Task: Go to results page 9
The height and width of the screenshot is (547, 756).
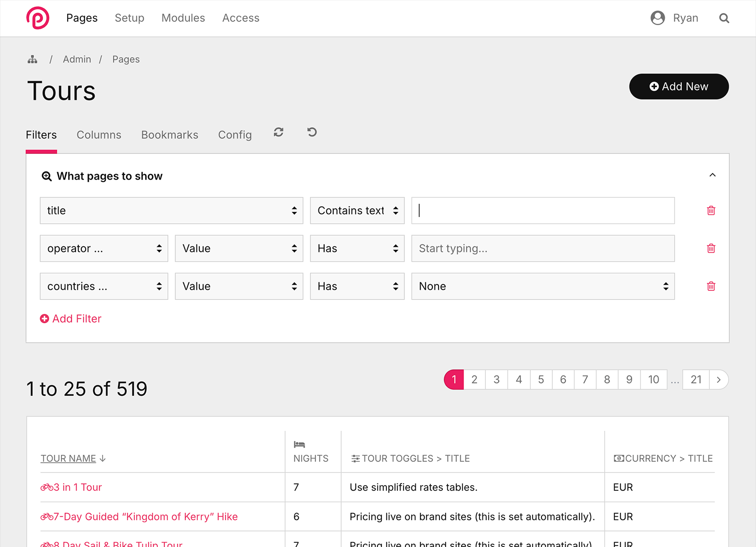Action: click(629, 380)
